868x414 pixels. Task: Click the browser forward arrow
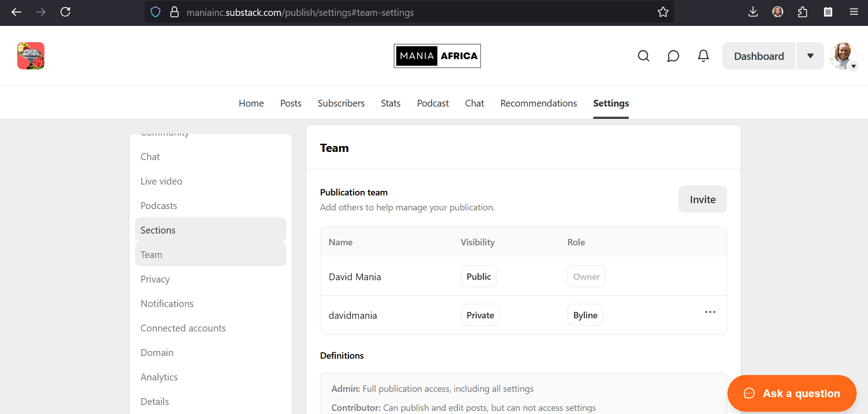(41, 12)
